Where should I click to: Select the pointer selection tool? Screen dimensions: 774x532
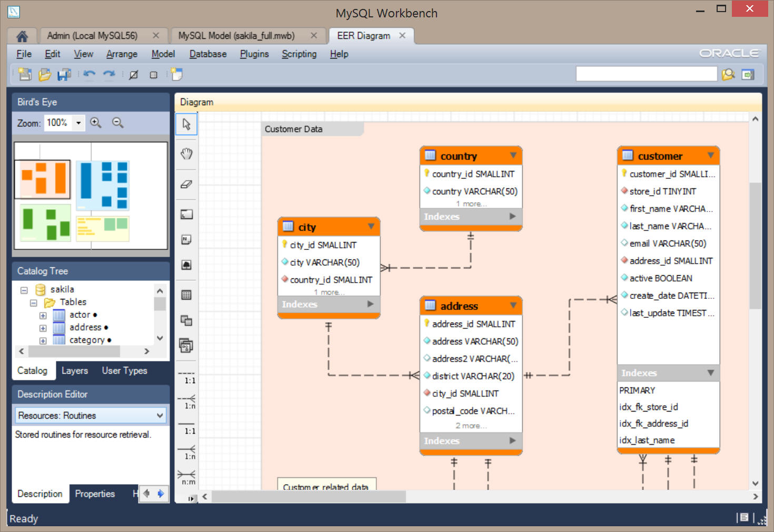pos(186,124)
